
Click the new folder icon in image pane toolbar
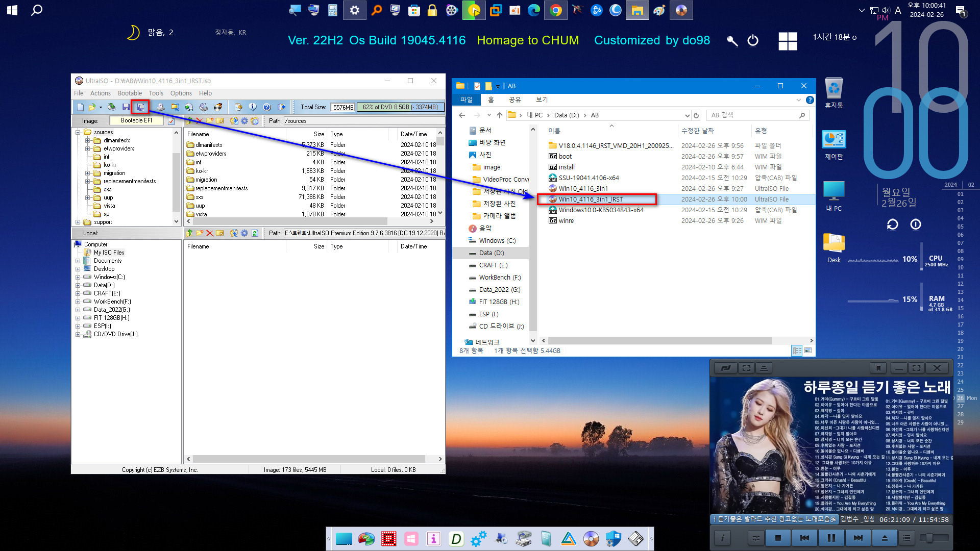210,121
